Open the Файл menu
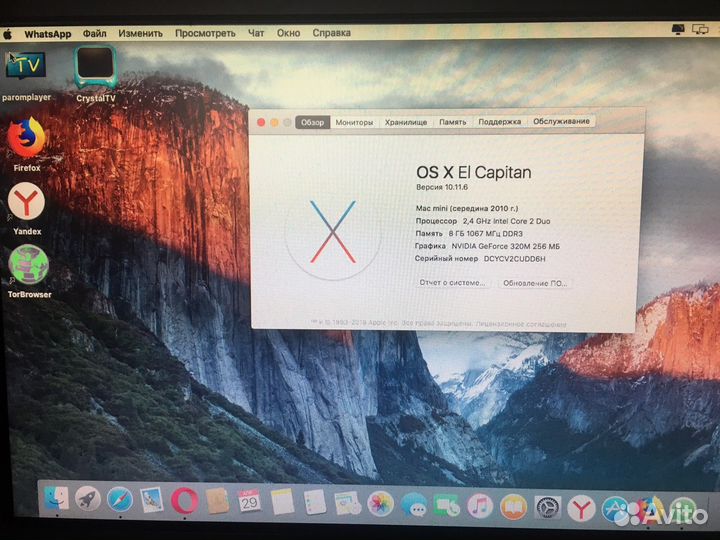Screen dimensions: 720x540 pyautogui.click(x=94, y=34)
